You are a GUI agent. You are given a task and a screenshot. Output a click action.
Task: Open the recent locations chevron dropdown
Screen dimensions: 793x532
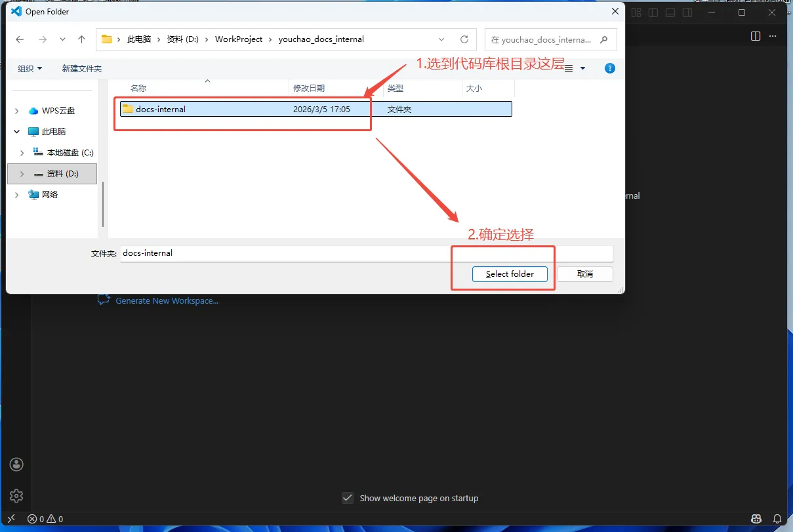[62, 39]
